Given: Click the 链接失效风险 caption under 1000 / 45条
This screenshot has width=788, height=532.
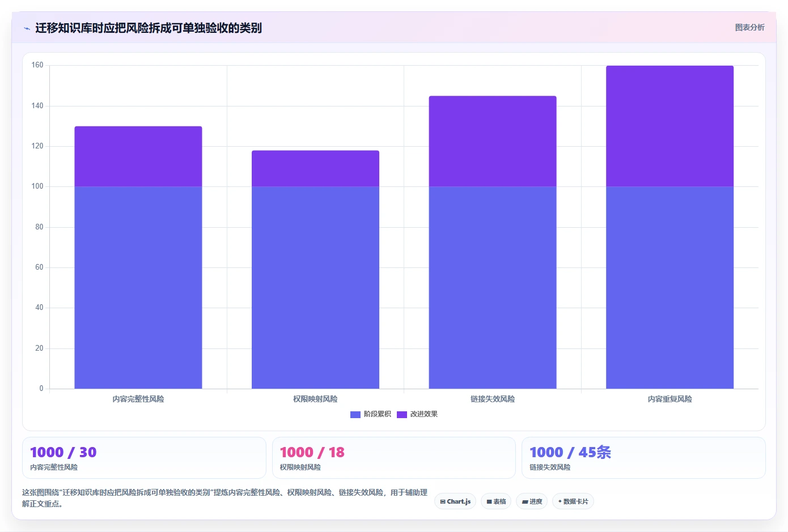Looking at the screenshot, I should click(x=550, y=467).
